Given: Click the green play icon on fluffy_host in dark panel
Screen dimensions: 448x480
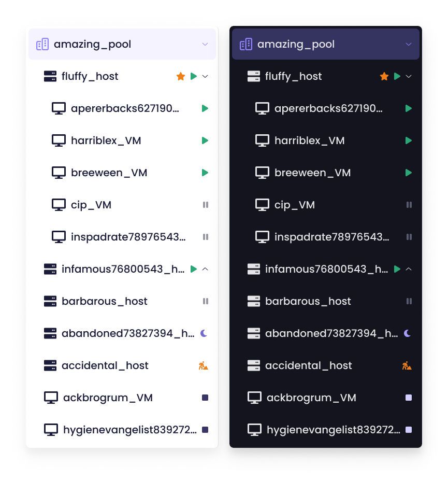Looking at the screenshot, I should 397,76.
